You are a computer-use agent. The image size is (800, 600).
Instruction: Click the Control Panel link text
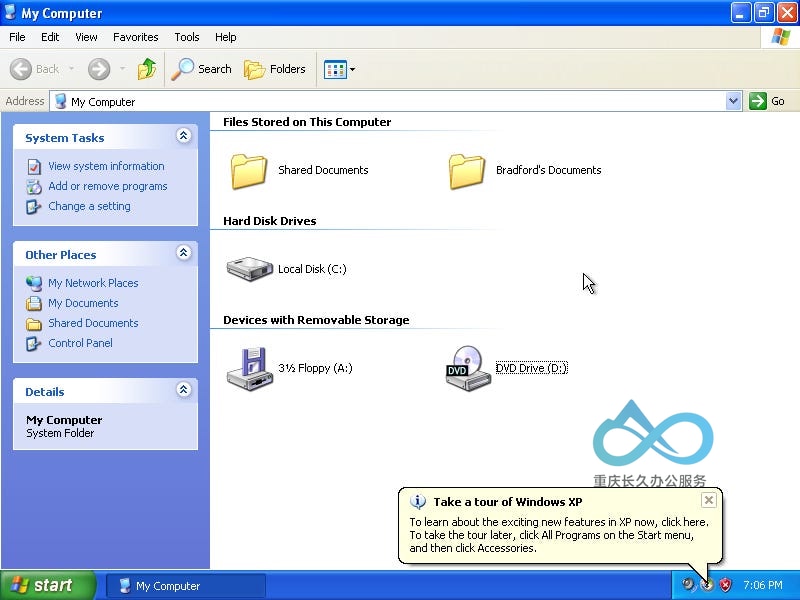tap(80, 343)
